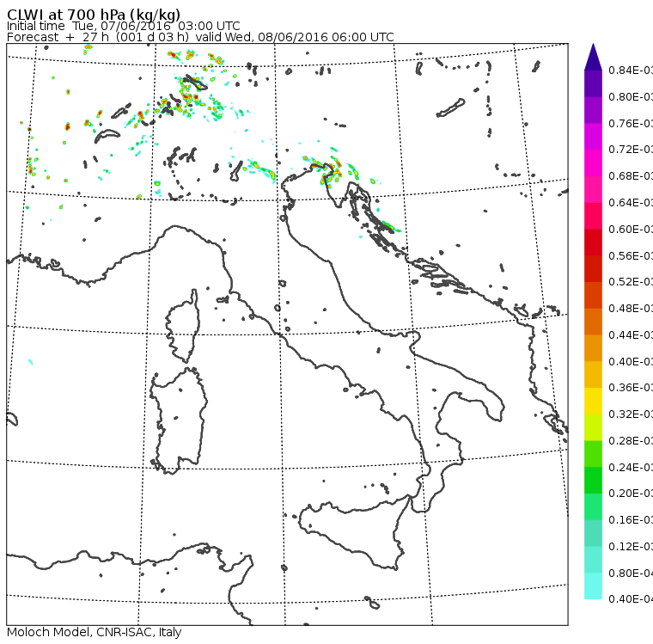Screen dimensions: 653x644
Task: Click the colorbar label 0.24E-03
Action: [x=631, y=467]
